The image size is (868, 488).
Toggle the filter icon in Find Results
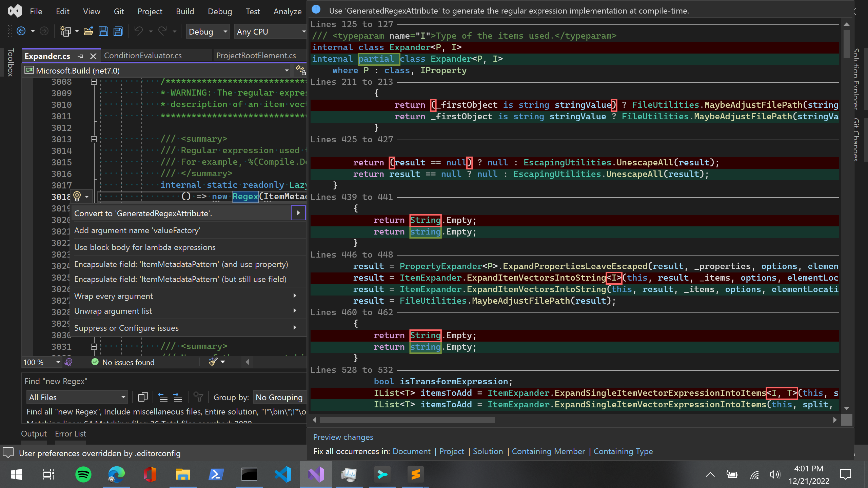(198, 397)
